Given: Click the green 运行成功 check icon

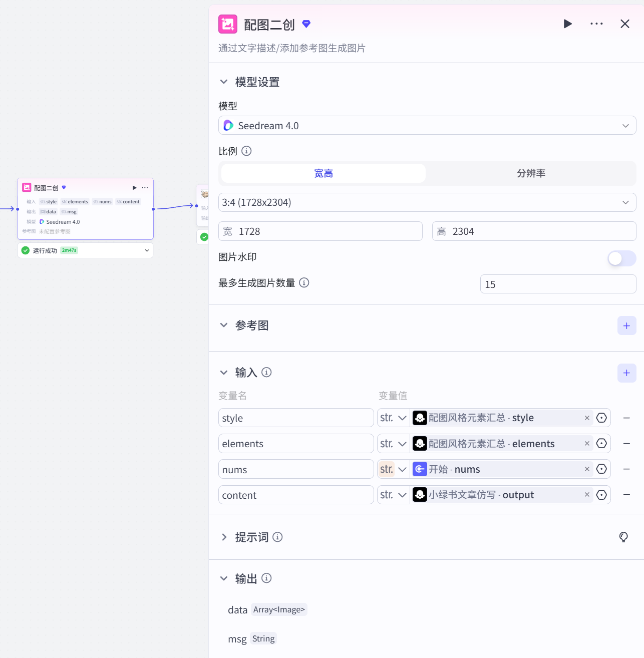Looking at the screenshot, I should [x=26, y=250].
